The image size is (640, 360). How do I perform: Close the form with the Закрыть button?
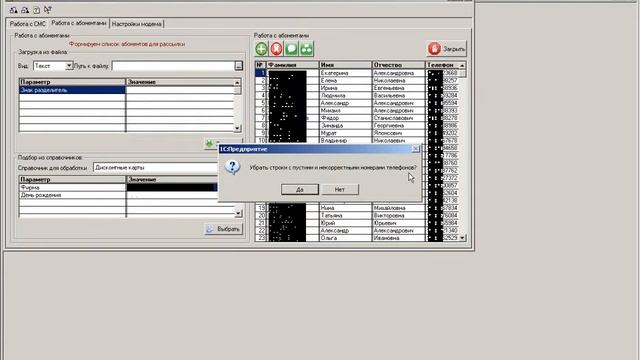447,49
